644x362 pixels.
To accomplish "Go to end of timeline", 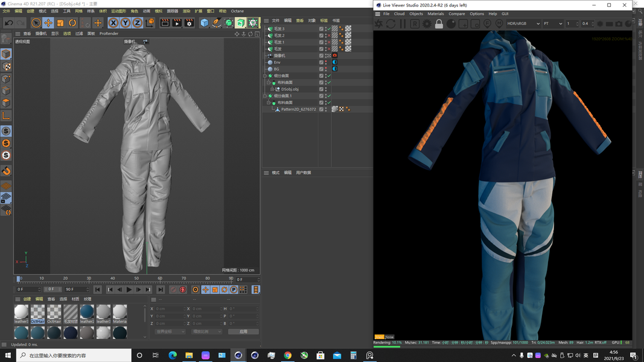I will pyautogui.click(x=161, y=290).
